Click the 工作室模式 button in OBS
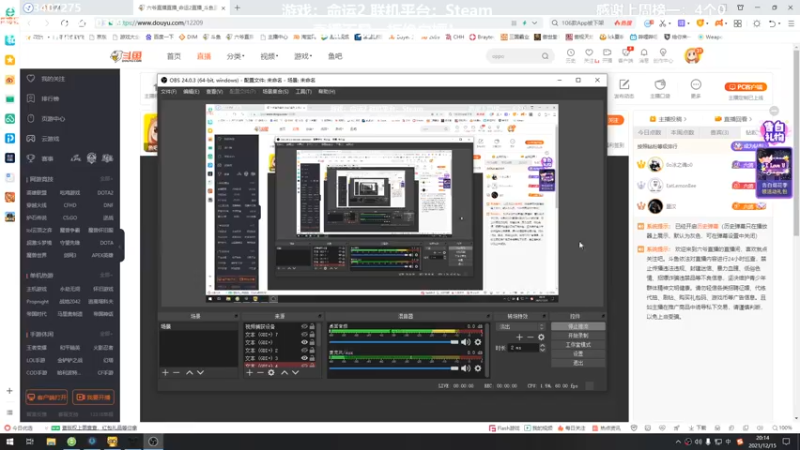 click(x=578, y=345)
